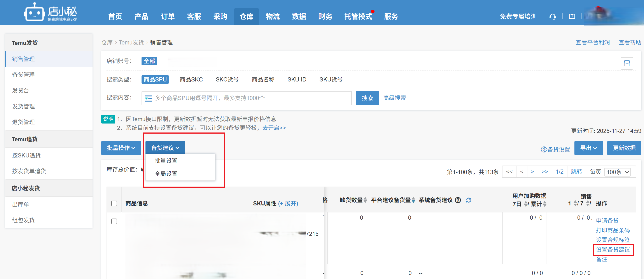Click the 搜索 search button
The height and width of the screenshot is (279, 644).
pos(367,98)
